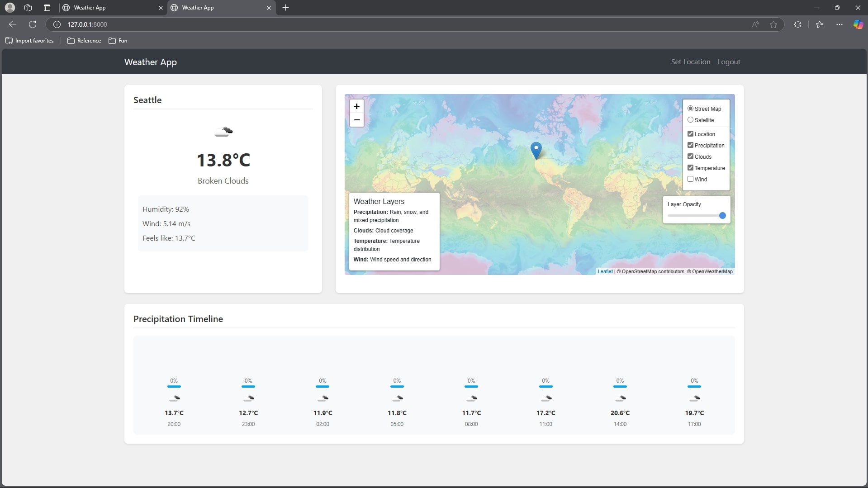Click the 17.2°C forecast temperature

click(x=546, y=413)
